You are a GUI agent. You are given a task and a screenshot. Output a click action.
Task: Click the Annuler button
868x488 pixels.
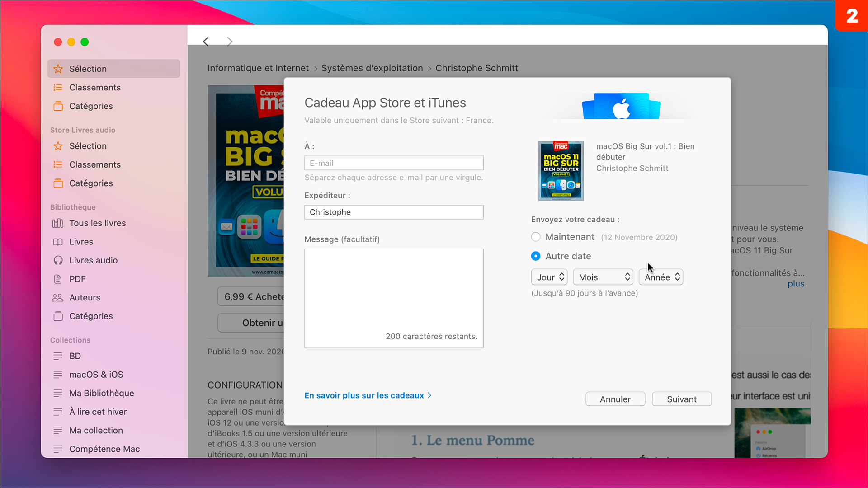coord(615,399)
